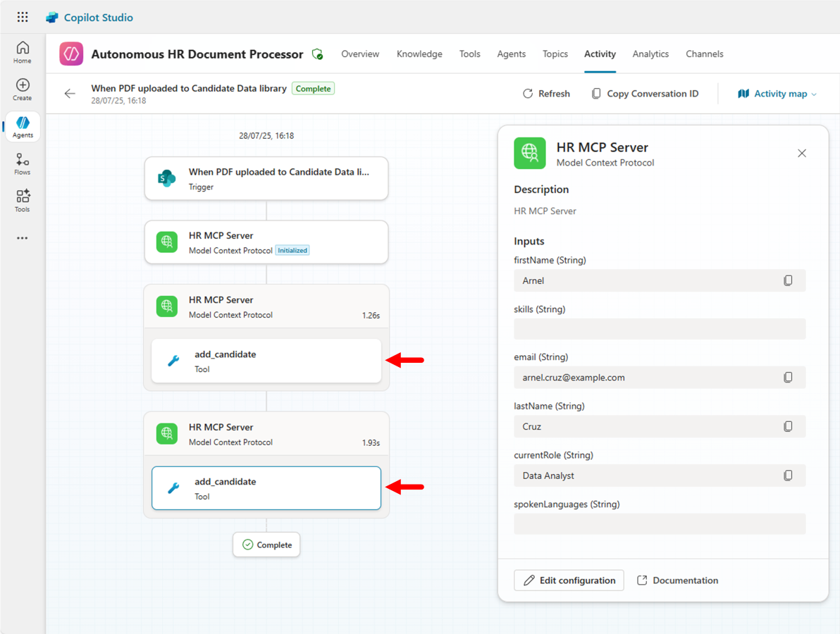Copy the email value
The height and width of the screenshot is (634, 840).
pos(788,378)
